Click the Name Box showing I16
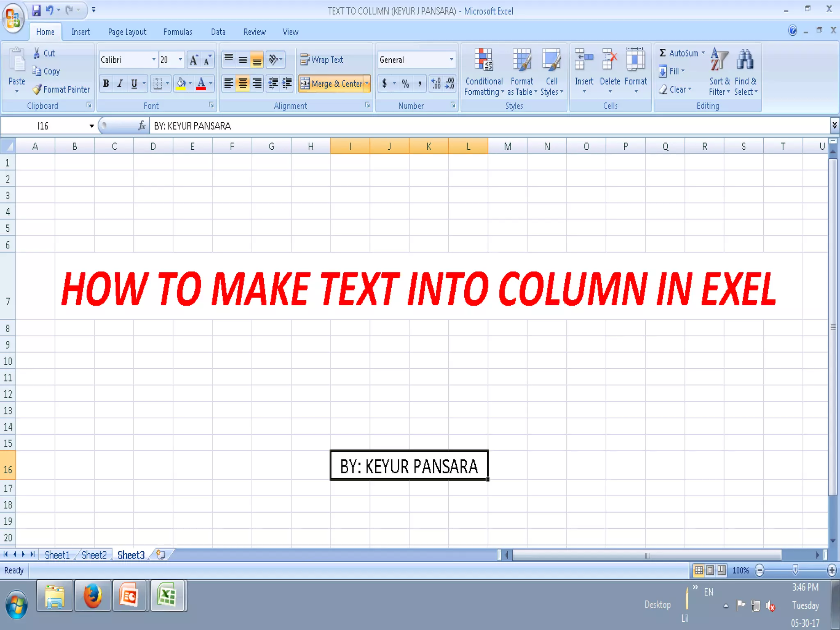 (x=43, y=126)
